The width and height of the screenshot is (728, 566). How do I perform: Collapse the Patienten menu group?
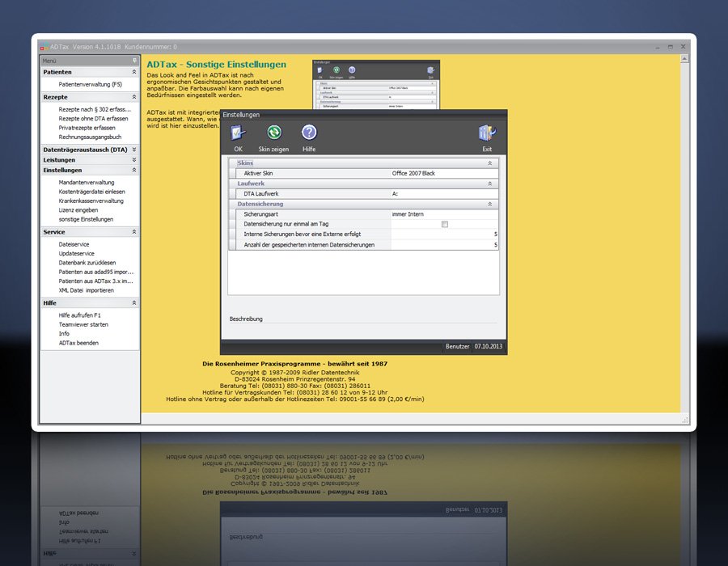click(x=134, y=72)
